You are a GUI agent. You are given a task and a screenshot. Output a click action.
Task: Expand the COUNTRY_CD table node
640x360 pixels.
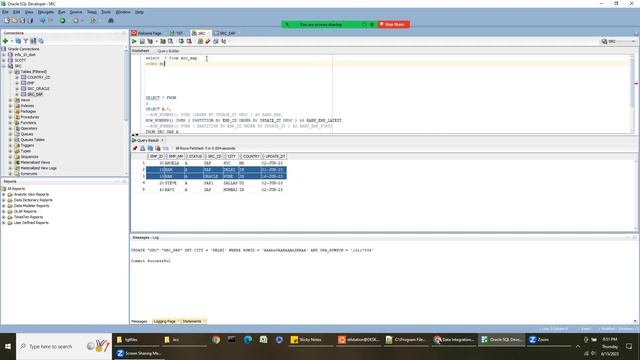click(x=17, y=77)
